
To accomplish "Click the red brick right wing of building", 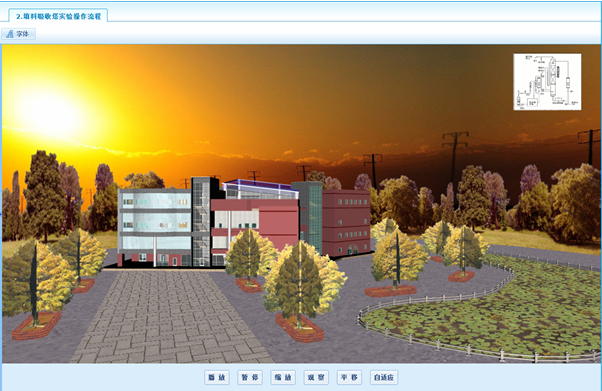I will (x=346, y=222).
